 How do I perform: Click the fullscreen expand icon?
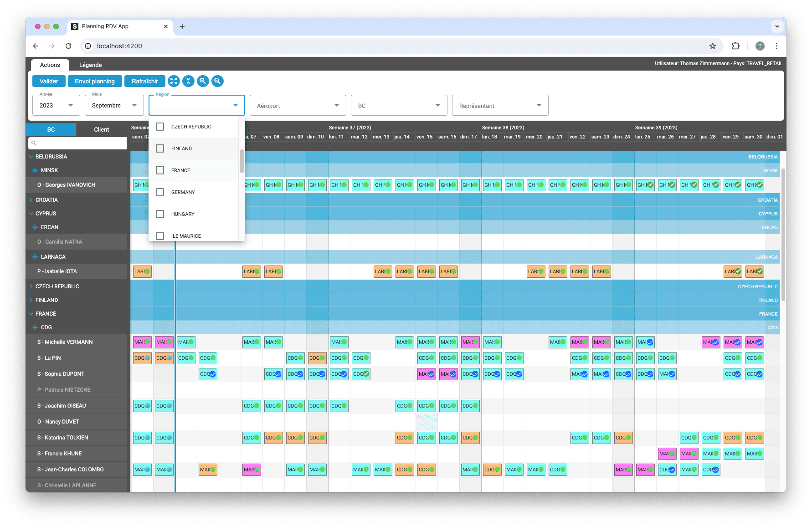coord(174,81)
